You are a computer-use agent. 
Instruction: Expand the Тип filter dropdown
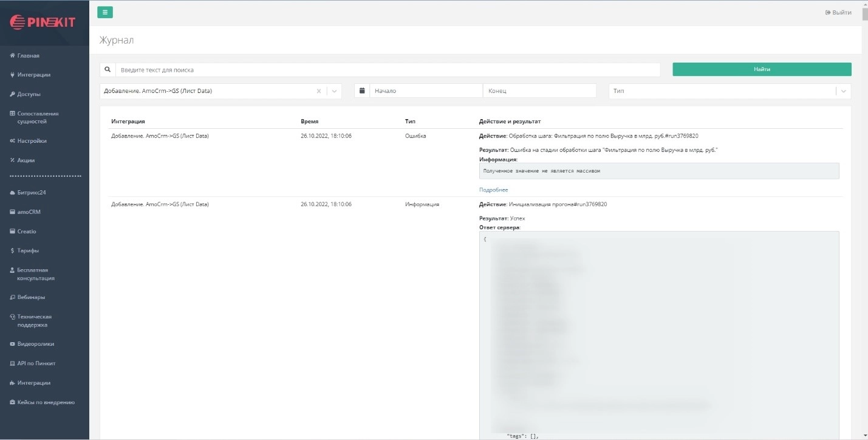[843, 91]
